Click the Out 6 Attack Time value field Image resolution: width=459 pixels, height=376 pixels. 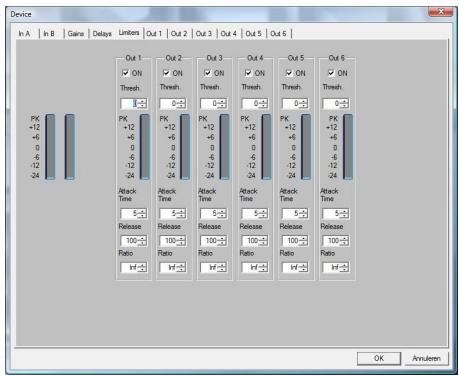coord(332,213)
